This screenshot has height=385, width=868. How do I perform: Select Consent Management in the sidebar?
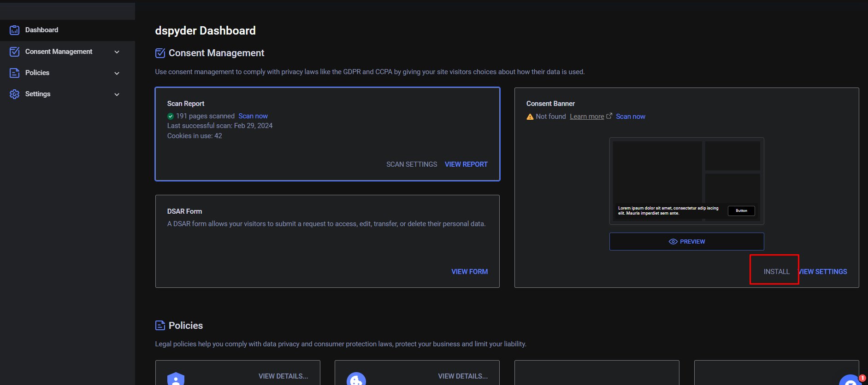pos(67,52)
